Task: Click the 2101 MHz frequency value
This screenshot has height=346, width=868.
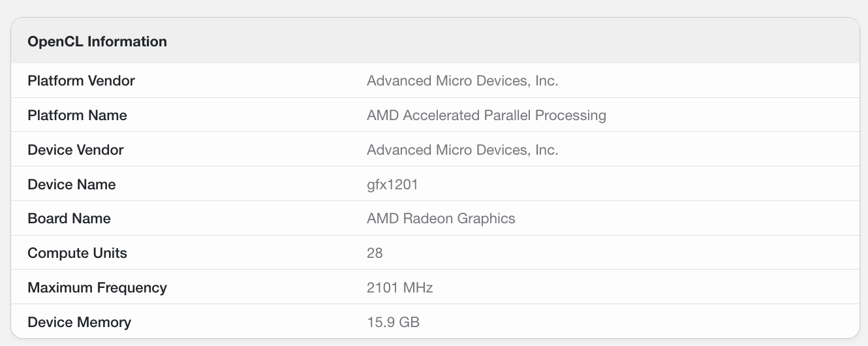Action: [x=400, y=288]
